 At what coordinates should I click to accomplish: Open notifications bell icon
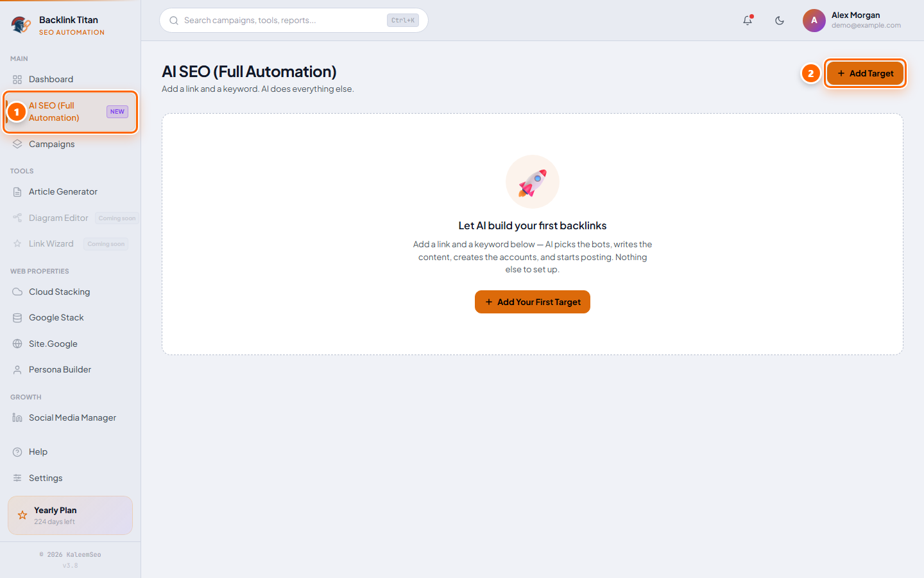pyautogui.click(x=748, y=21)
